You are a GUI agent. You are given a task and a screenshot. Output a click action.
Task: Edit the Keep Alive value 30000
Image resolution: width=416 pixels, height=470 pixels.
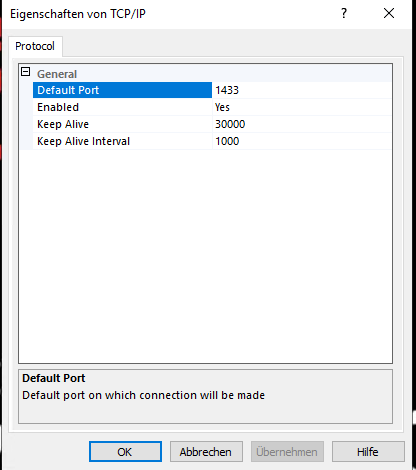pos(302,124)
